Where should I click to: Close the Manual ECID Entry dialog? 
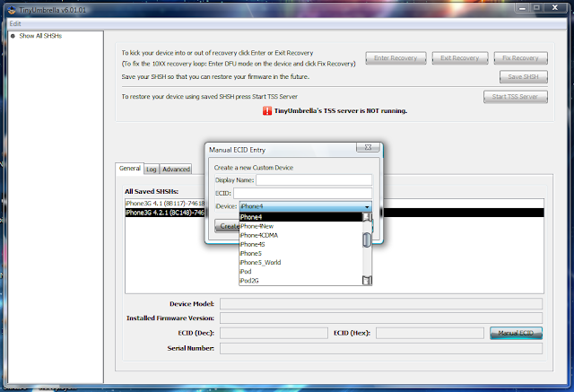click(x=368, y=147)
